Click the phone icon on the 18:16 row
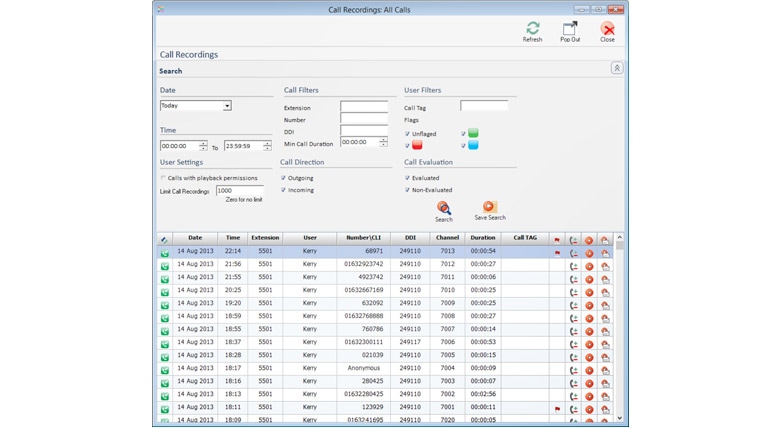The height and width of the screenshot is (428, 768). 574,383
